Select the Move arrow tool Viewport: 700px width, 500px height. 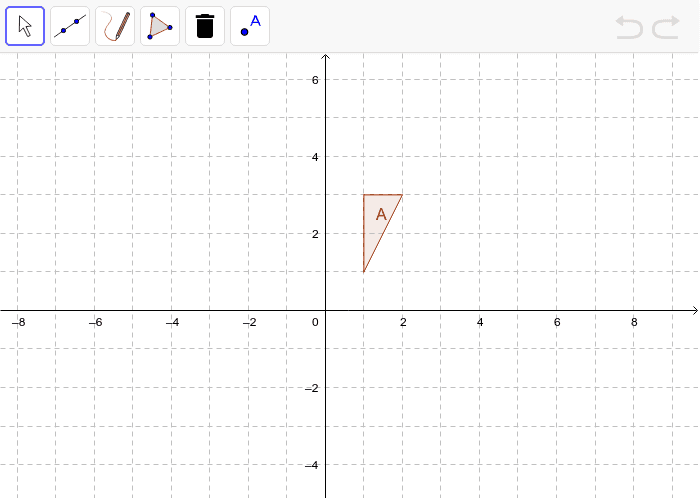point(25,26)
